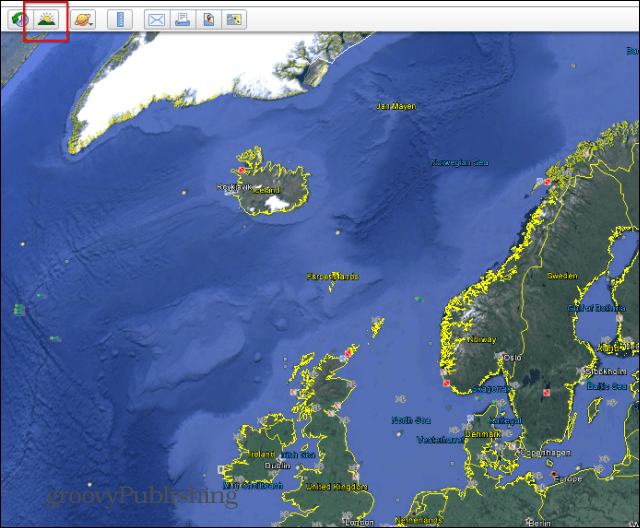This screenshot has height=528, width=640.
Task: Toggle sunlight across the landscape
Action: pos(46,19)
